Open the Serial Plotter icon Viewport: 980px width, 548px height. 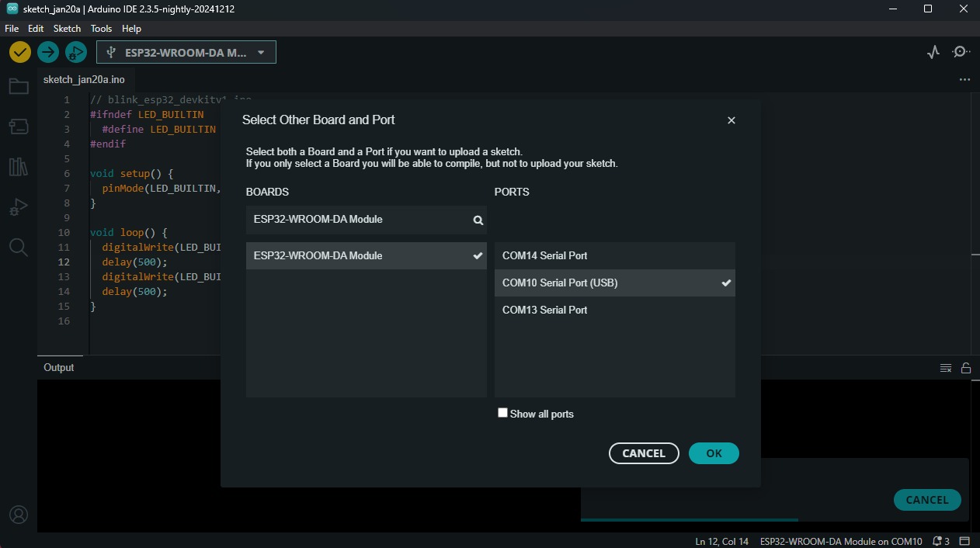(933, 52)
